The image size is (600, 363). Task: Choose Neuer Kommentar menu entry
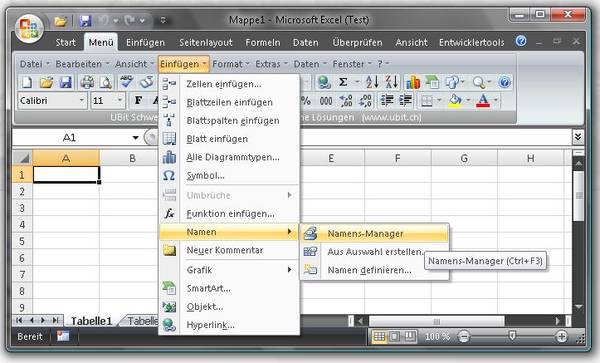click(x=229, y=250)
